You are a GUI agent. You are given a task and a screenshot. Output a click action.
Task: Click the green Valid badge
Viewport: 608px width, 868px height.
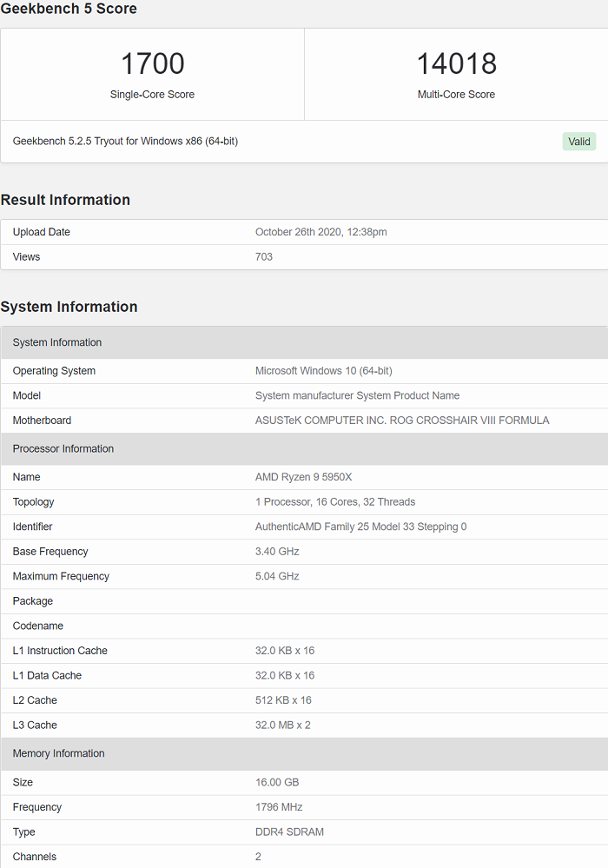click(x=578, y=142)
